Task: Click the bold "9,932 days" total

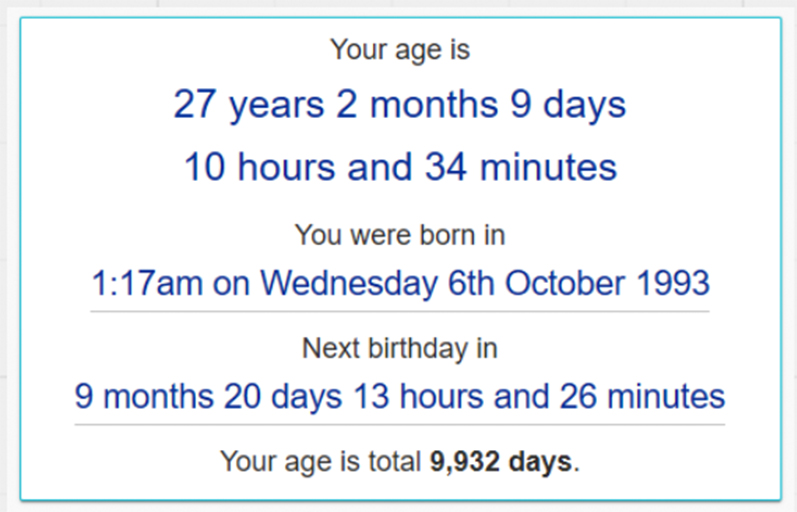Action: (x=503, y=462)
